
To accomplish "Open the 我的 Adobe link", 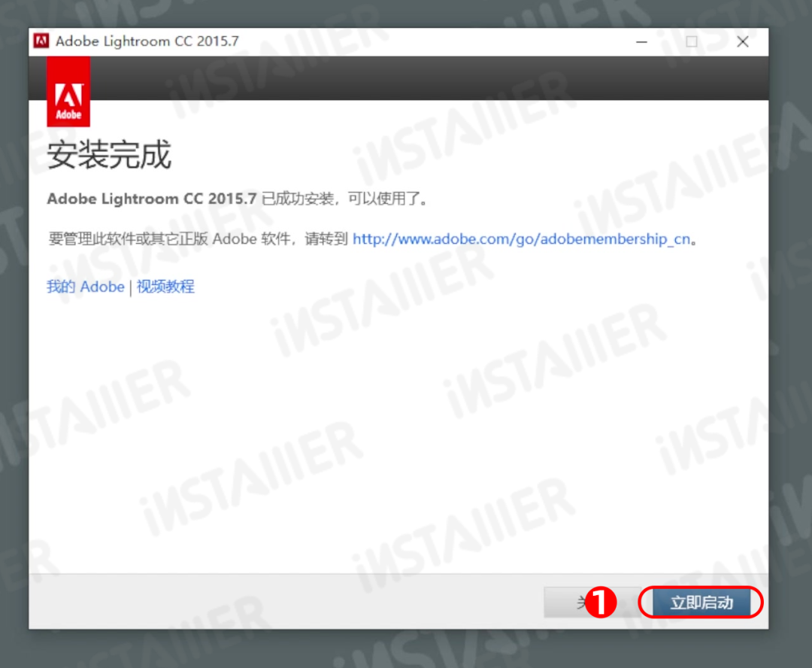I will coord(86,287).
